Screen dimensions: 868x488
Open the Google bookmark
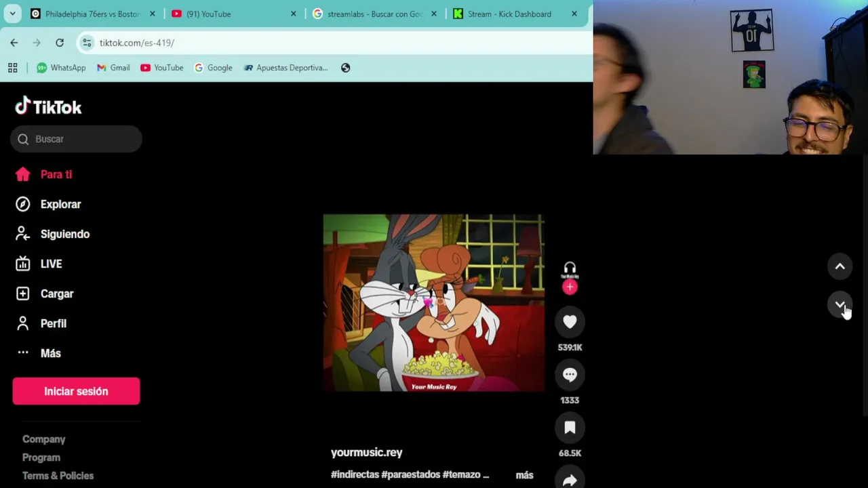pyautogui.click(x=213, y=68)
